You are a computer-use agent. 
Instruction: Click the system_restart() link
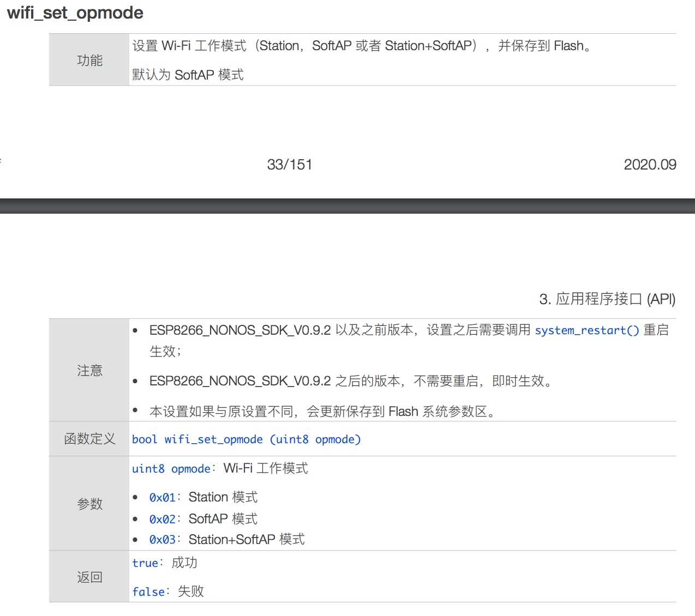(586, 330)
